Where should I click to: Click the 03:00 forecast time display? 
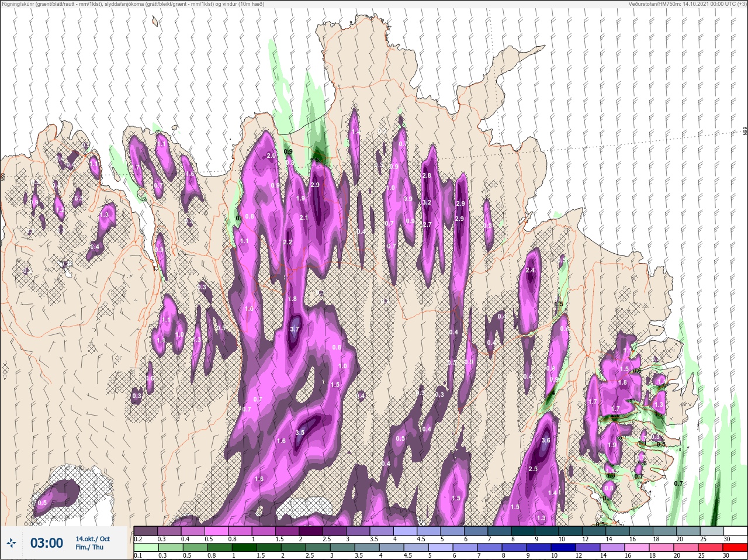tap(46, 543)
